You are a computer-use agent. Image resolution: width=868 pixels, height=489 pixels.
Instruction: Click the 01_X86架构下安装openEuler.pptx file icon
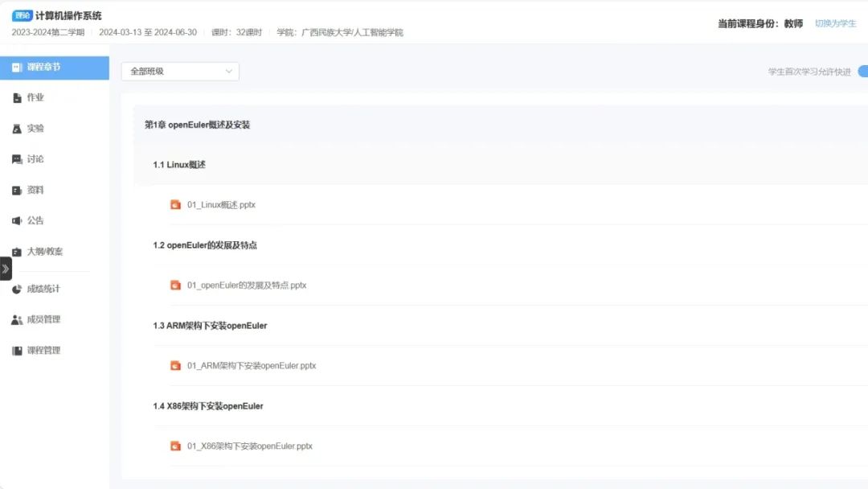tap(175, 446)
